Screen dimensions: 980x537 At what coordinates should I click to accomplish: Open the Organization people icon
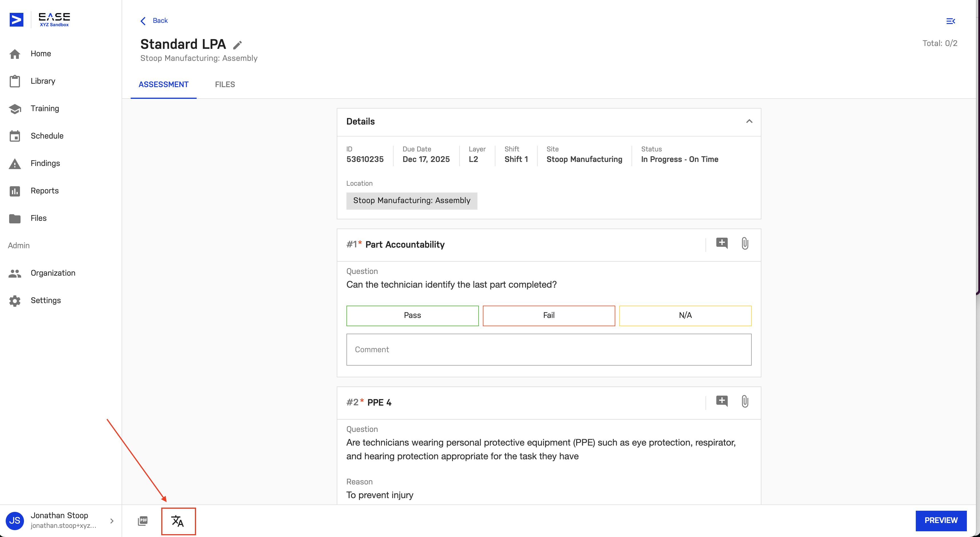[x=15, y=273]
